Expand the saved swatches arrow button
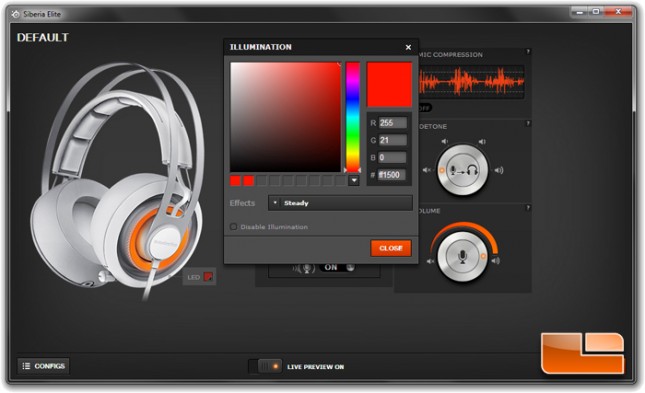645x393 pixels. [354, 181]
